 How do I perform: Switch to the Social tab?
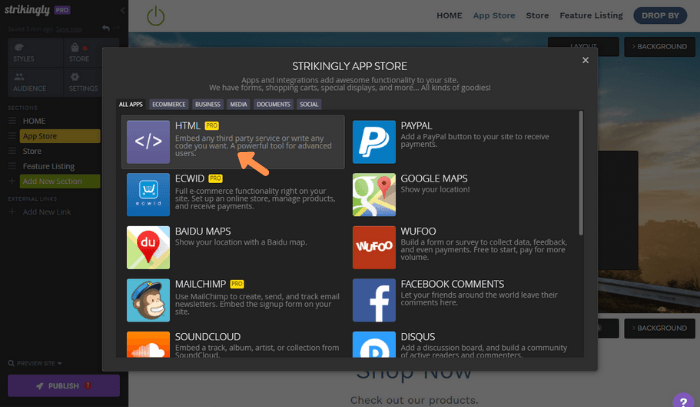click(x=309, y=104)
